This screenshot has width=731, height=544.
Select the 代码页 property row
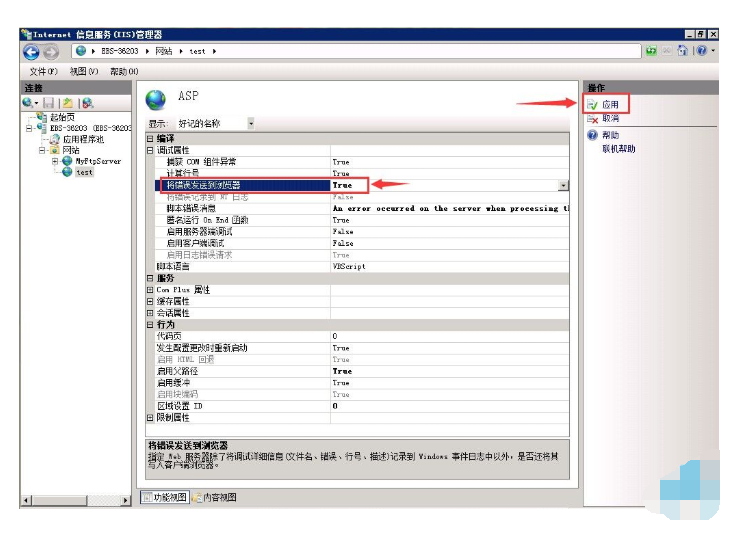tap(362, 336)
